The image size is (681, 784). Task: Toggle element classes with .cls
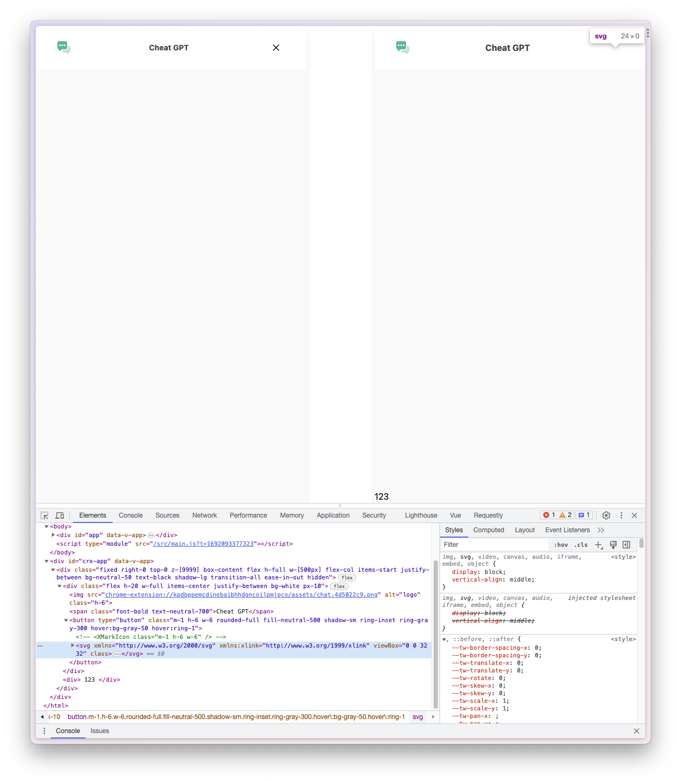click(x=581, y=545)
